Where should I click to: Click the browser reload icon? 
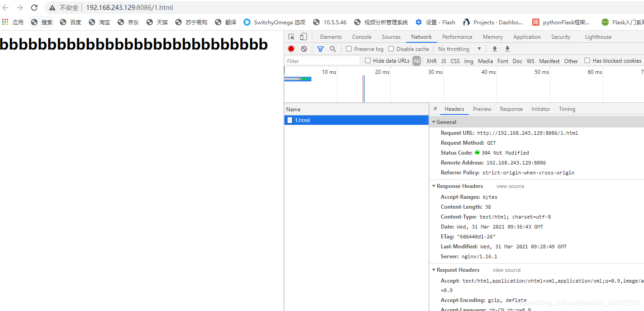click(34, 7)
